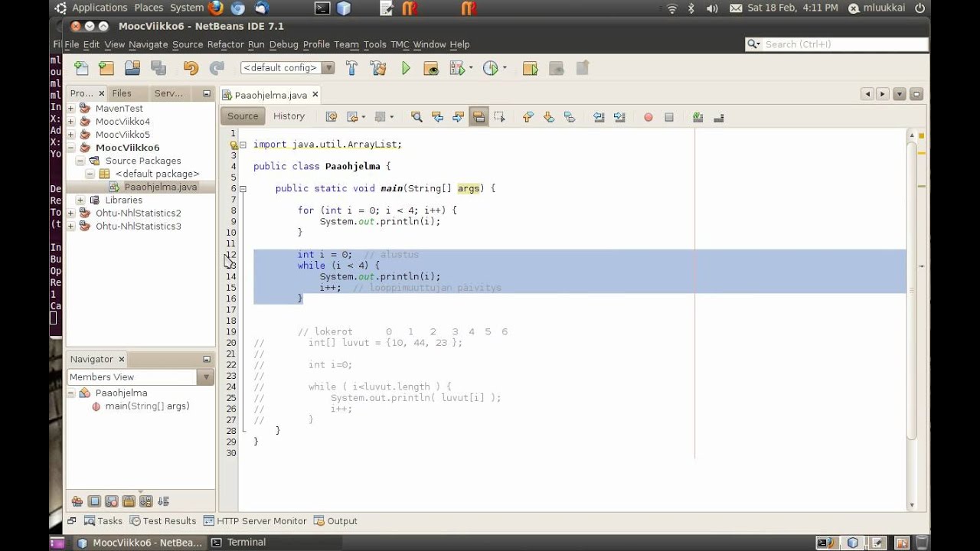This screenshot has height=551, width=980.
Task: Click the Shift Line Left icon
Action: pyautogui.click(x=599, y=117)
